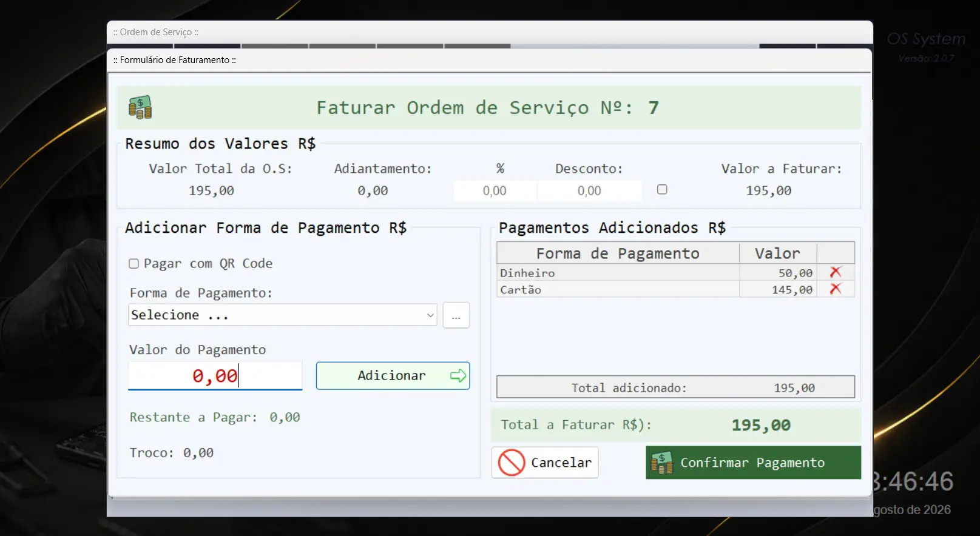Select the Cartão row in payments table
This screenshot has height=536, width=980.
[675, 289]
